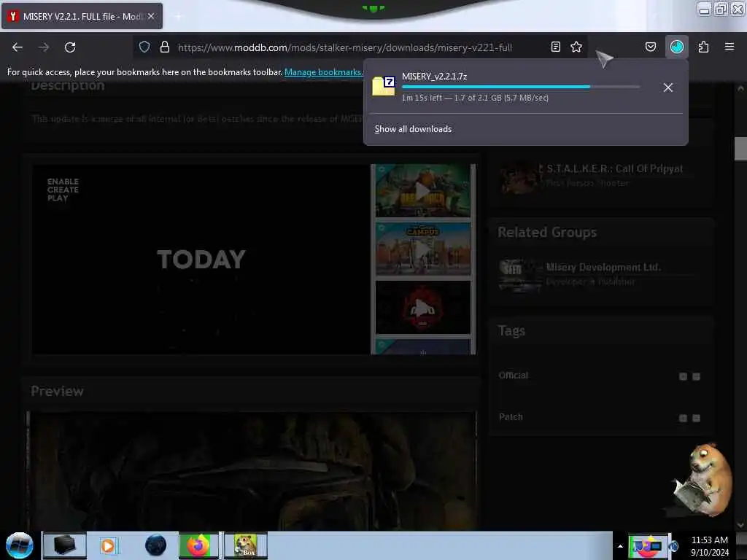Click the forward navigation arrow
The height and width of the screenshot is (560, 747).
click(44, 47)
